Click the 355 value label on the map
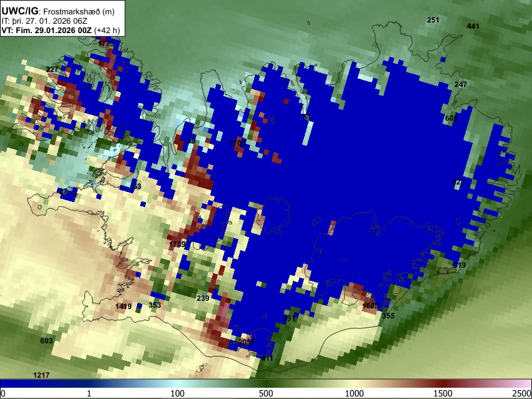 pyautogui.click(x=388, y=316)
